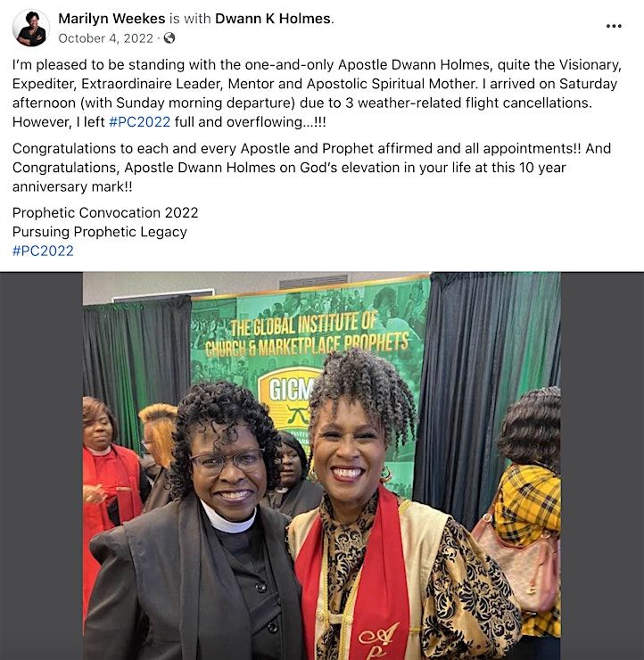The image size is (644, 660).
Task: Open the October 4, 2022 timestamp link
Action: [x=105, y=38]
